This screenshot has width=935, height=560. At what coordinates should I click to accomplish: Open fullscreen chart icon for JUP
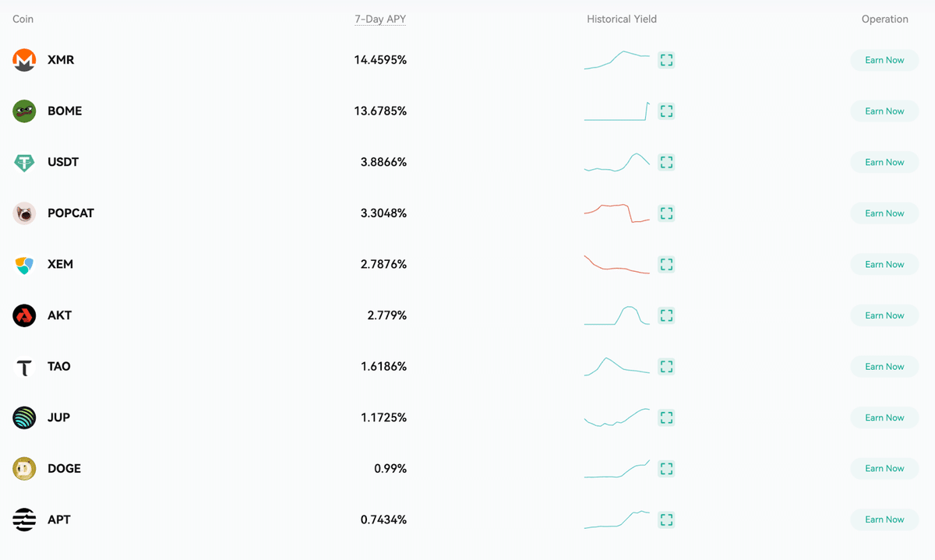pyautogui.click(x=666, y=417)
